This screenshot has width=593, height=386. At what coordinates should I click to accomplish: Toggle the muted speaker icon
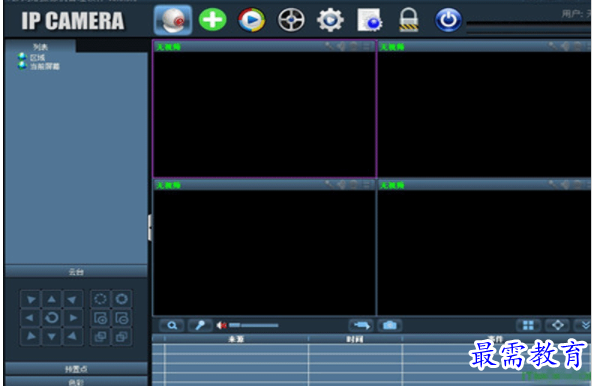pos(222,325)
